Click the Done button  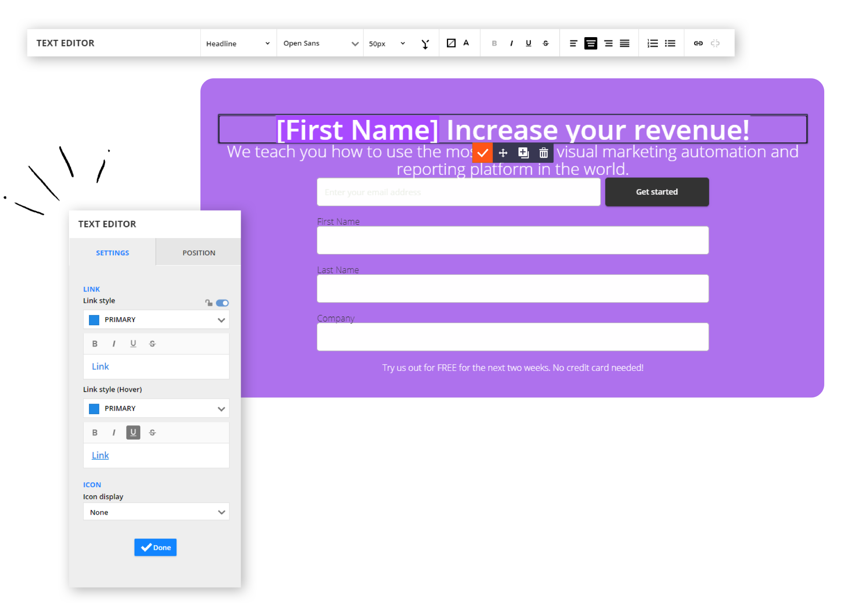(155, 547)
